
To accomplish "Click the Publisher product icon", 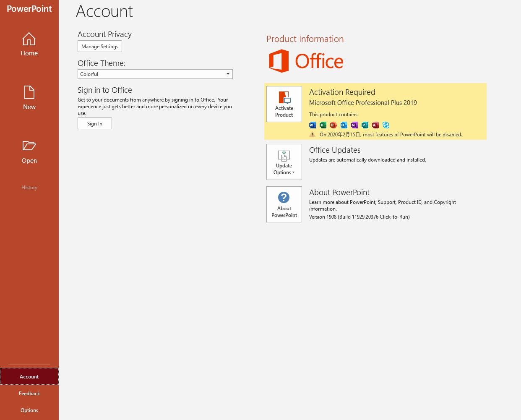I will point(365,125).
